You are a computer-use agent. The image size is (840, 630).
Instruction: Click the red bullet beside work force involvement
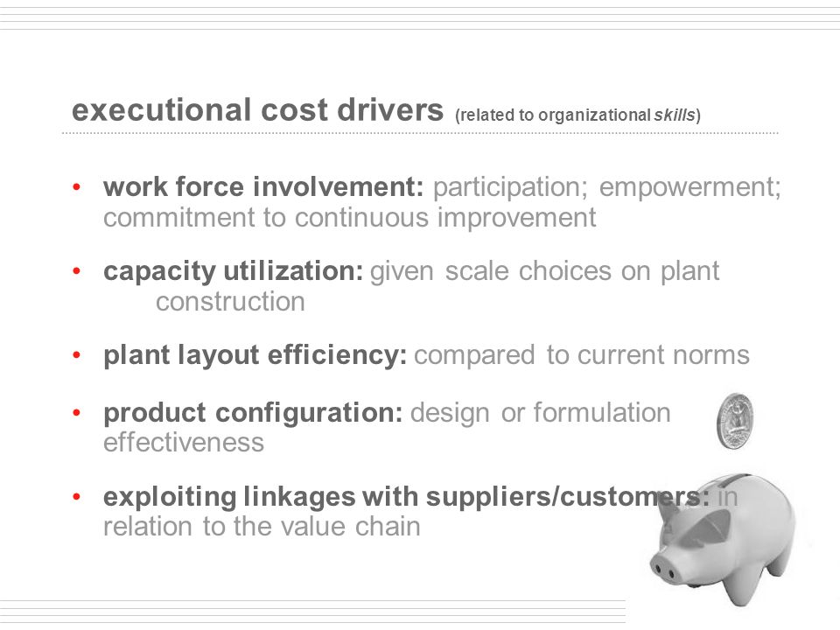pos(77,187)
